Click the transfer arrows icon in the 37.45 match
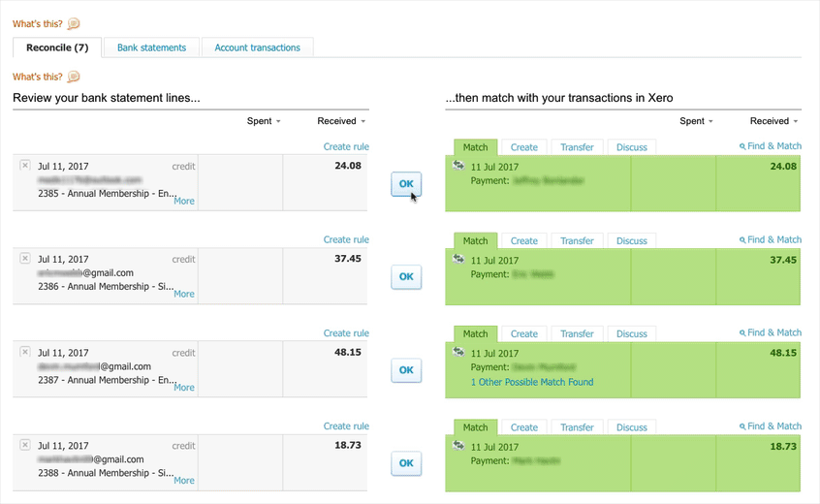Screen dimensions: 820x504 [x=458, y=259]
